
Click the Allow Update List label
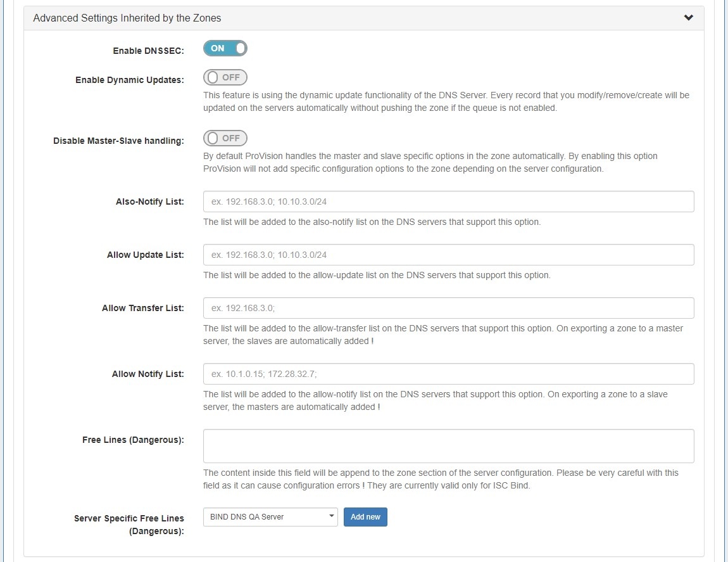146,255
